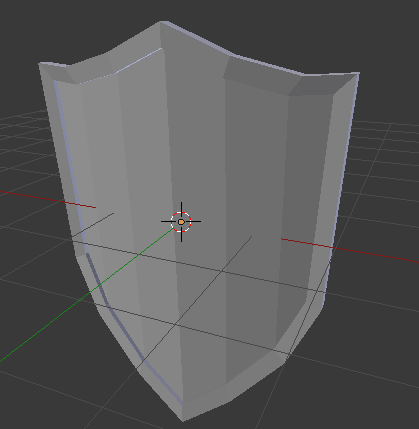Click the shield's top-left corner point
The height and width of the screenshot is (429, 419).
coord(41,64)
